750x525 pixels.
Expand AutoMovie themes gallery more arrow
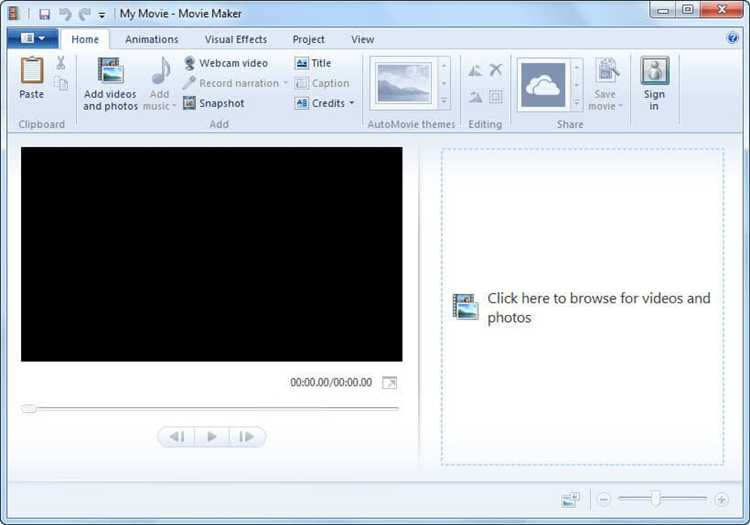tap(443, 101)
